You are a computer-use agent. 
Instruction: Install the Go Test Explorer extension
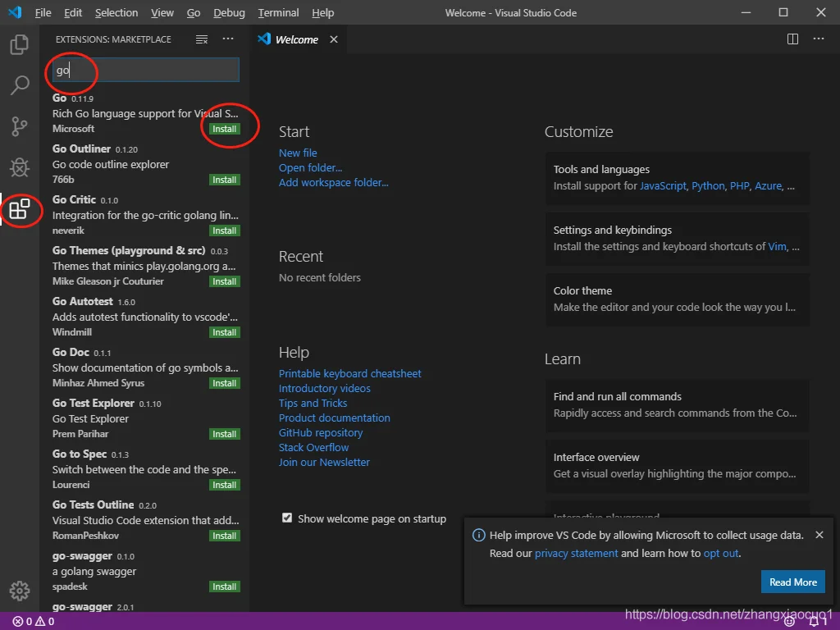225,435
